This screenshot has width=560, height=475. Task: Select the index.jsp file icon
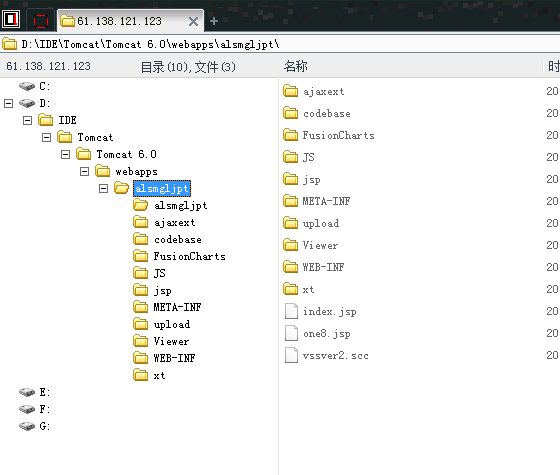pos(291,311)
